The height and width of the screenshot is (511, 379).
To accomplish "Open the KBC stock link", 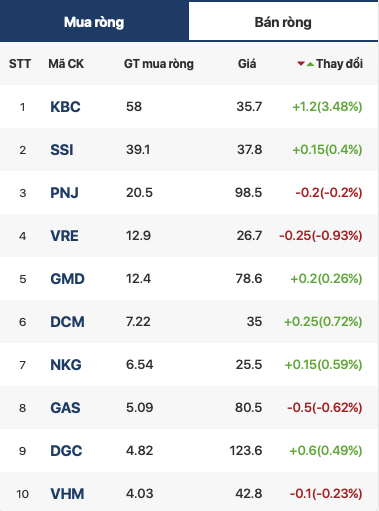I will click(65, 107).
